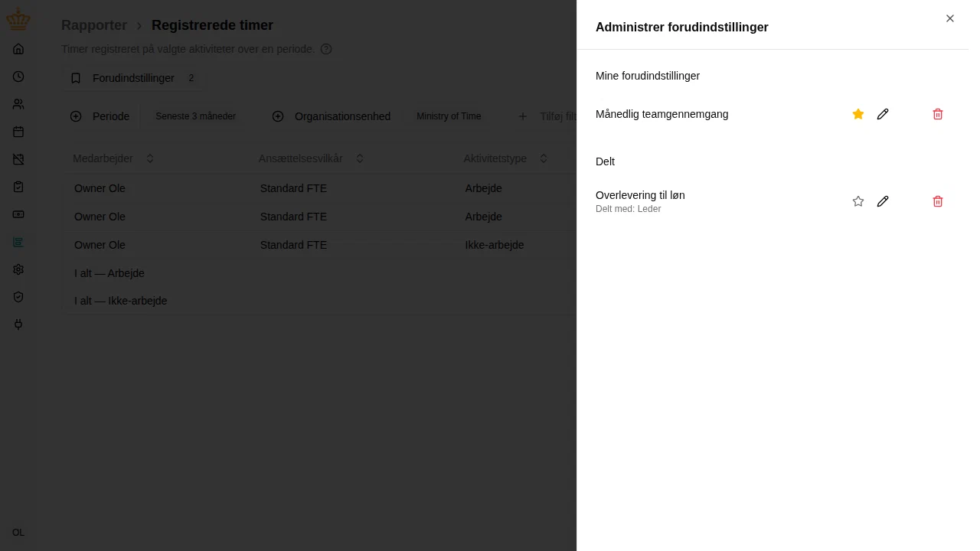Open the settings gear in the sidebar
Screen dimensions: 980x551
[18, 269]
